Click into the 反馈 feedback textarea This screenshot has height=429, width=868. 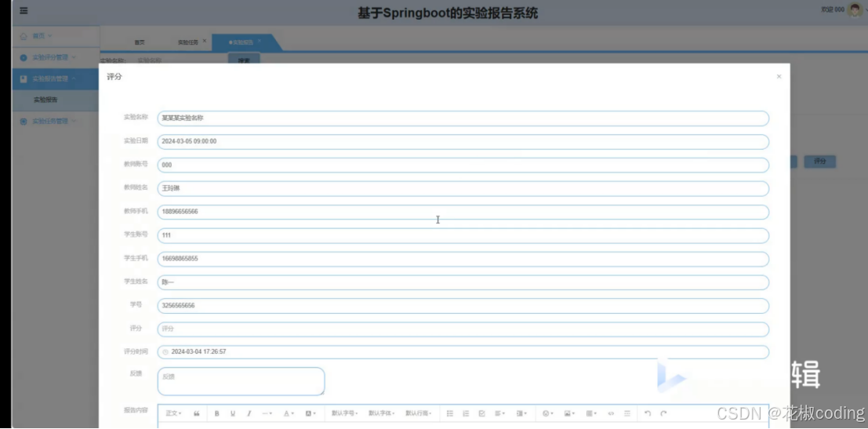[x=241, y=381]
